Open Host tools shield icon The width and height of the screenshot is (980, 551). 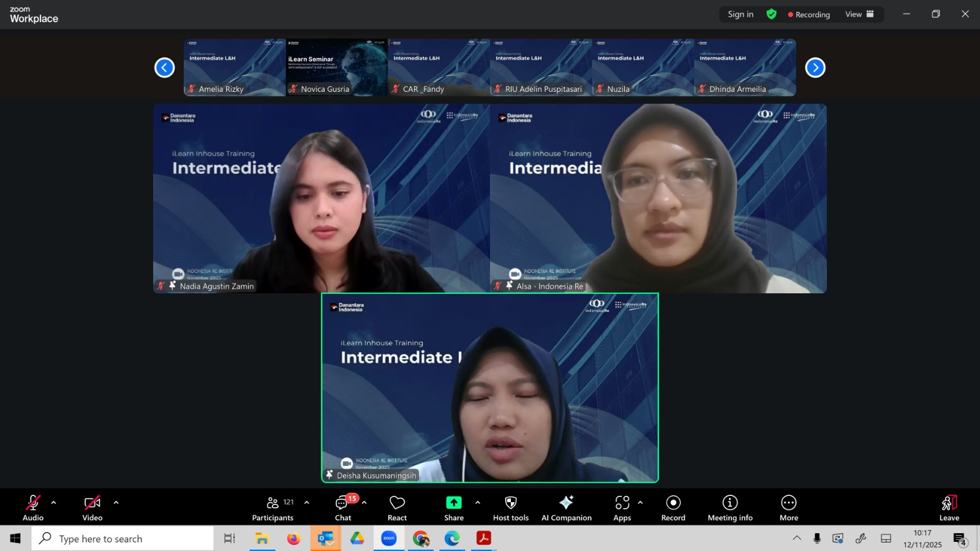[510, 508]
